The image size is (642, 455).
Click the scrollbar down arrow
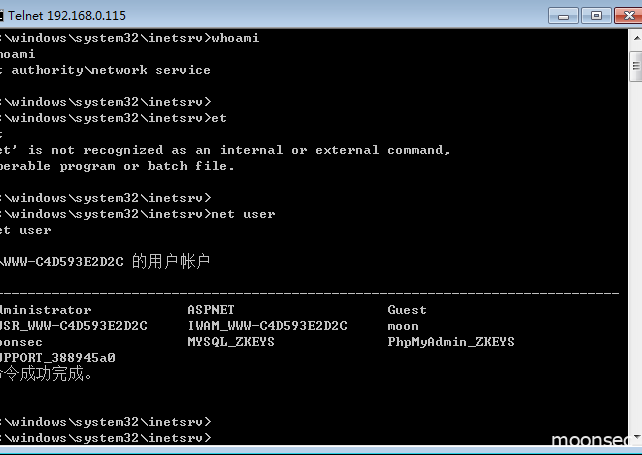click(636, 437)
